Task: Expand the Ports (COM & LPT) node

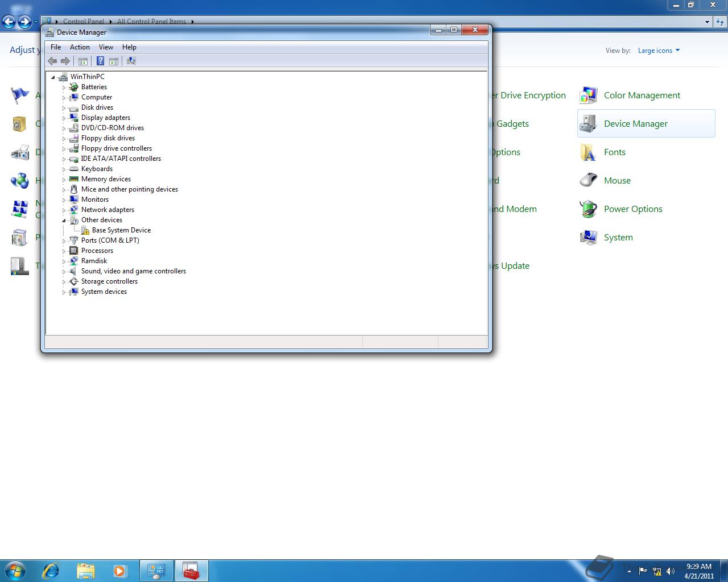Action: (64, 241)
